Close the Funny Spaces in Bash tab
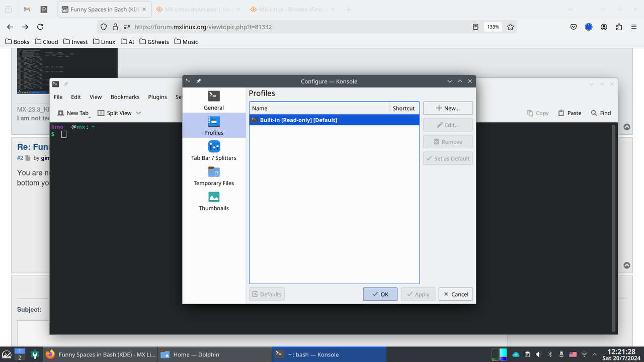 144,10
